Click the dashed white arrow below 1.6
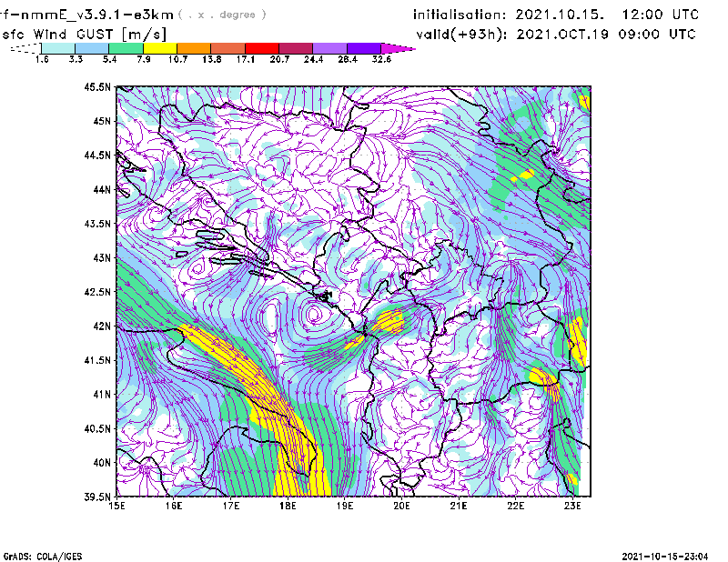Image resolution: width=728 pixels, height=562 pixels. (x=25, y=48)
